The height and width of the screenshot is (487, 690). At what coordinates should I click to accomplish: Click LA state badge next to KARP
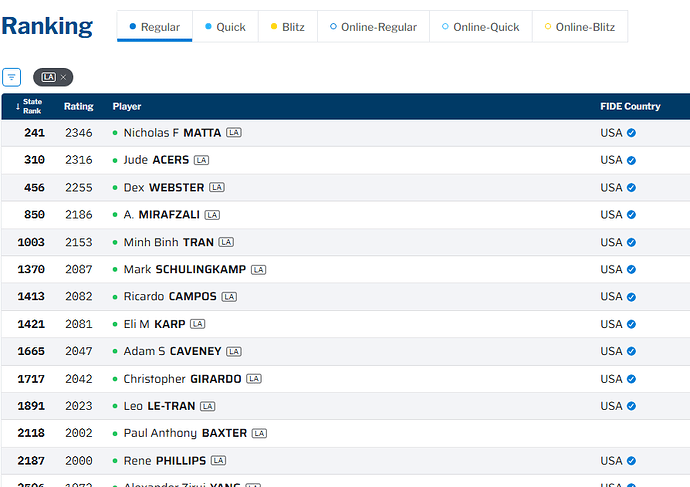coord(198,324)
